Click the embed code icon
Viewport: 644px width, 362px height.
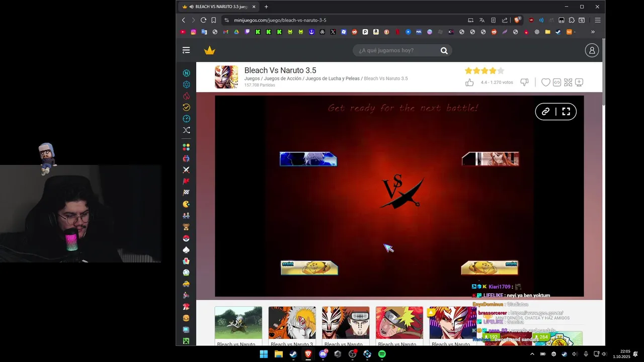coord(557,82)
